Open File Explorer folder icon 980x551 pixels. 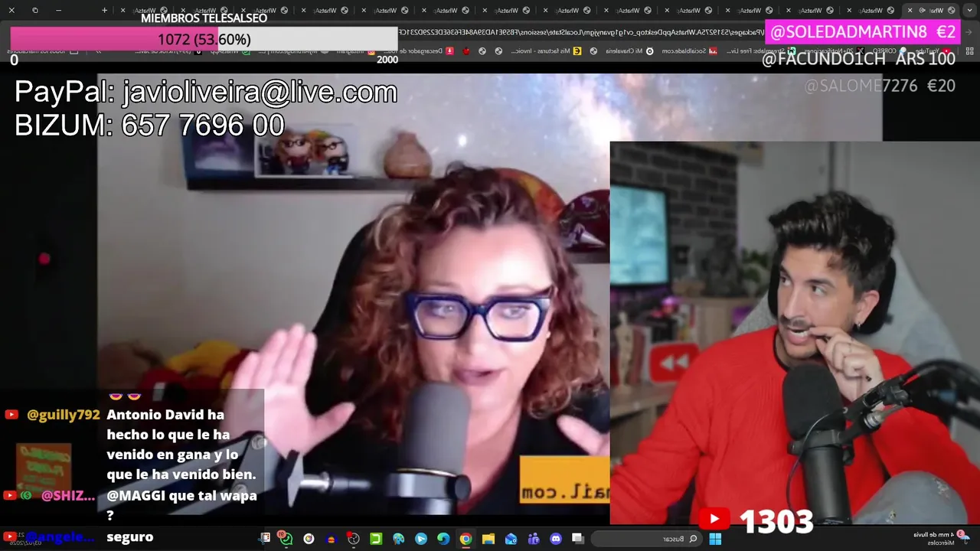pos(488,539)
